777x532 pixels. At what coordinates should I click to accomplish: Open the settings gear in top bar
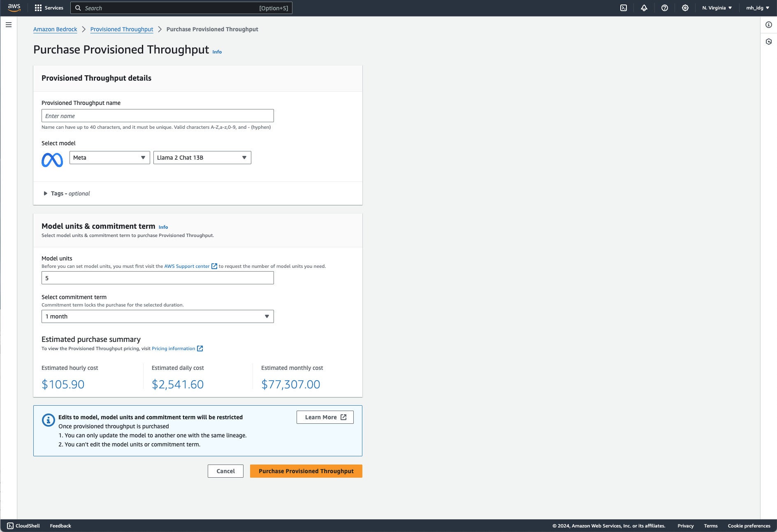tap(685, 8)
